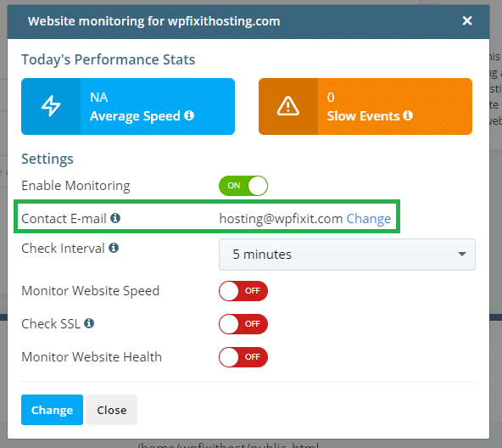Click the lightning bolt speed icon
This screenshot has height=448, width=502.
[51, 106]
